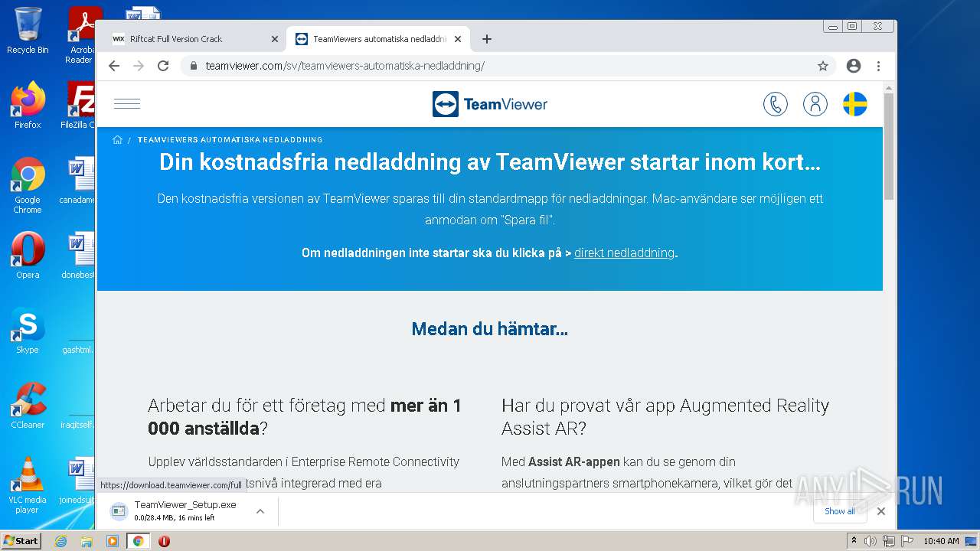The image size is (980, 551).
Task: Close the downloads bar
Action: coord(881,511)
